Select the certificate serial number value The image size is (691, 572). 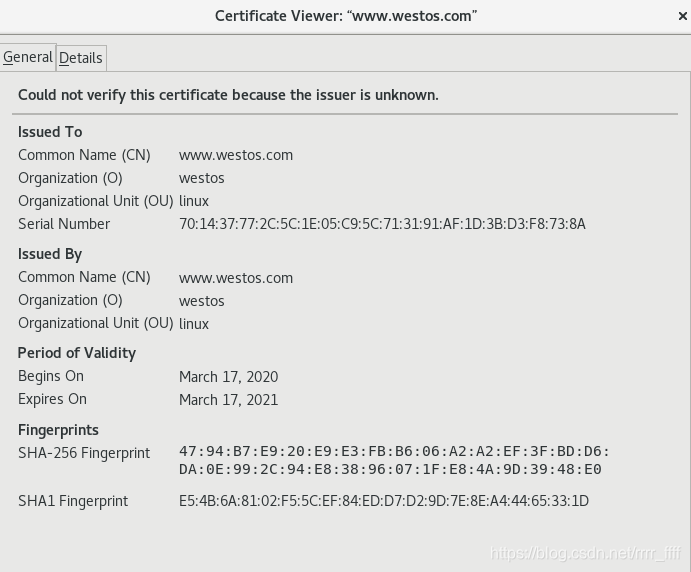click(x=382, y=224)
